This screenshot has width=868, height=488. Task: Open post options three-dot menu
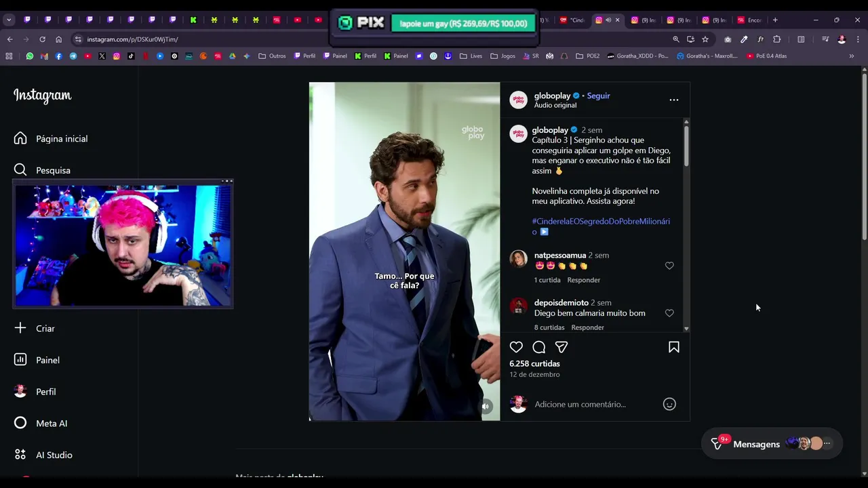[x=674, y=100]
